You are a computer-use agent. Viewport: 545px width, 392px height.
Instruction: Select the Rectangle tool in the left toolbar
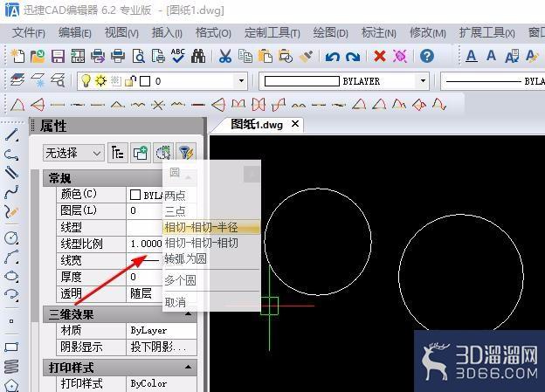11,347
